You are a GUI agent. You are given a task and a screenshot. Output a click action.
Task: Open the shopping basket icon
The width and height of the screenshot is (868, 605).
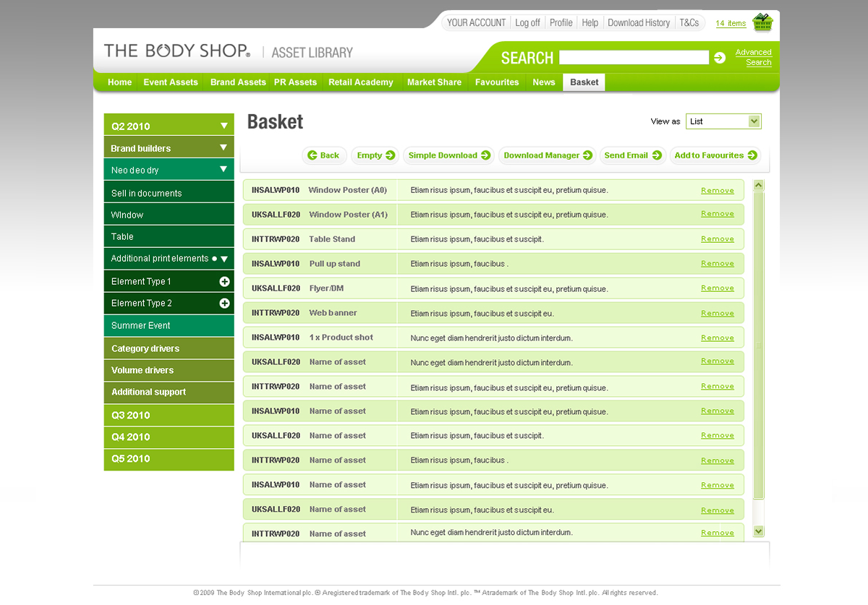click(762, 22)
